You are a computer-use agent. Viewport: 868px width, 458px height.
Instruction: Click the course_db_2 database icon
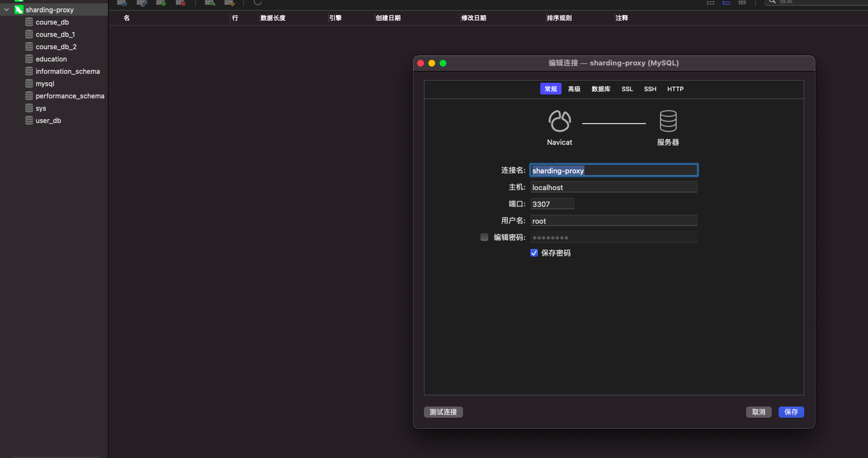point(29,46)
